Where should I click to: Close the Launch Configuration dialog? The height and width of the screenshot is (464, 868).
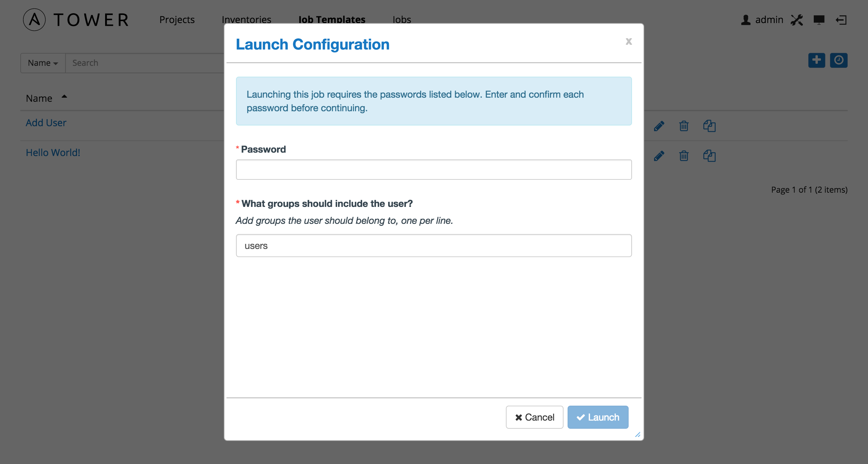click(629, 41)
